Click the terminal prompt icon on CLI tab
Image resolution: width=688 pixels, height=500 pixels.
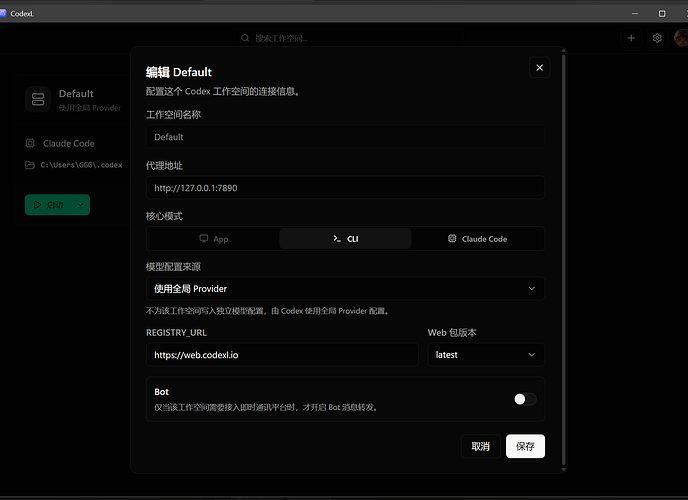click(x=337, y=238)
